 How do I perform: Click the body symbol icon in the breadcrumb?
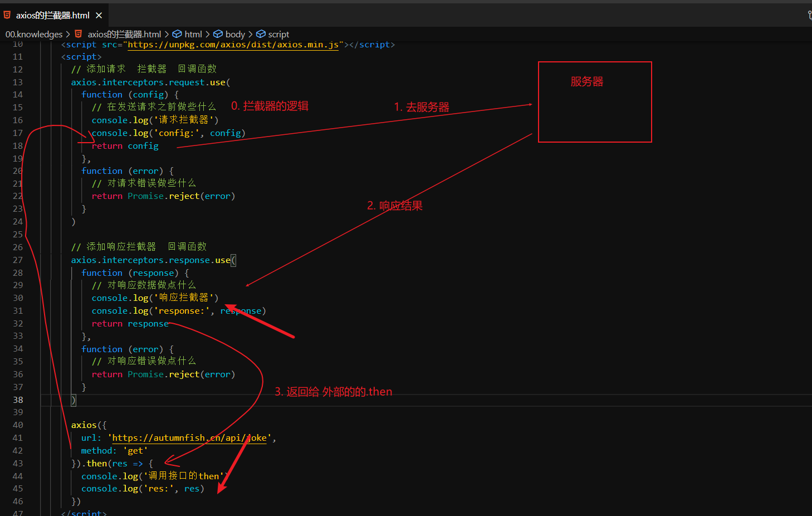tap(218, 34)
